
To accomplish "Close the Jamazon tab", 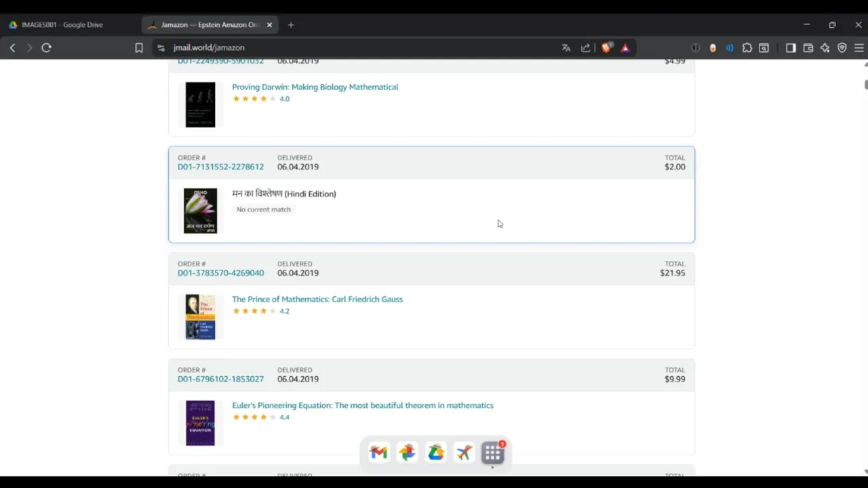I will coord(269,24).
